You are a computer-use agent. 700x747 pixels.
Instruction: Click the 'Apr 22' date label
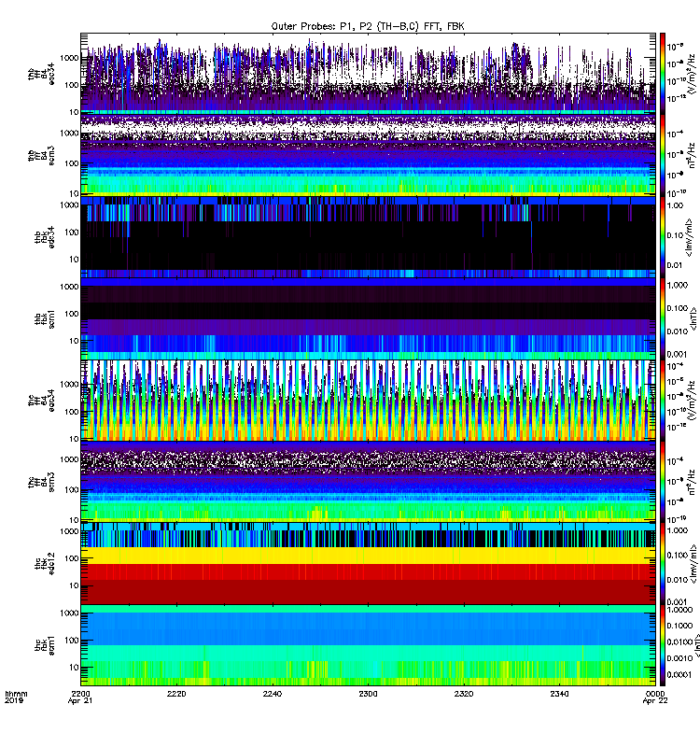(655, 701)
